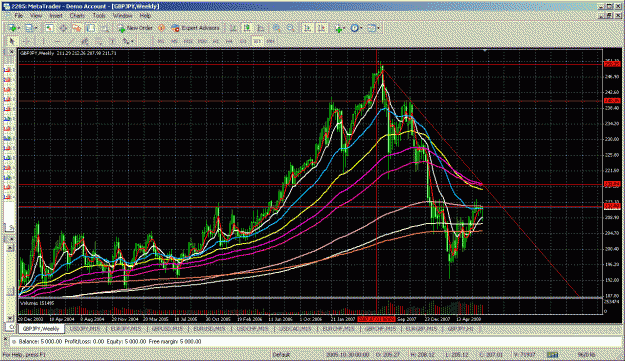
Task: Switch chart to bar chart
Action: [x=233, y=28]
